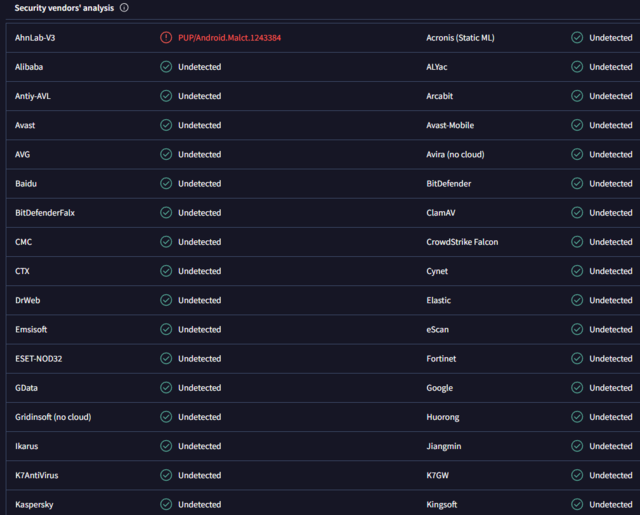This screenshot has width=640, height=515.
Task: Click the Gridinsoft (no cloud) vendor name
Action: 53,417
